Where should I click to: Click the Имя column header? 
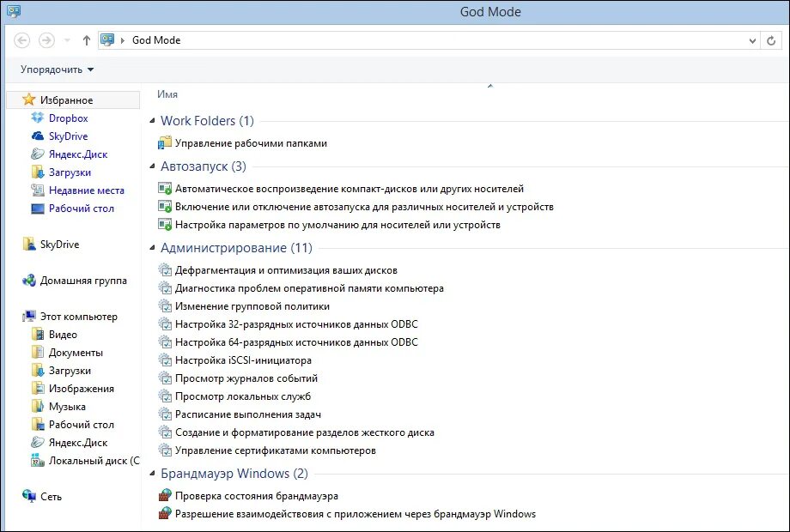167,94
